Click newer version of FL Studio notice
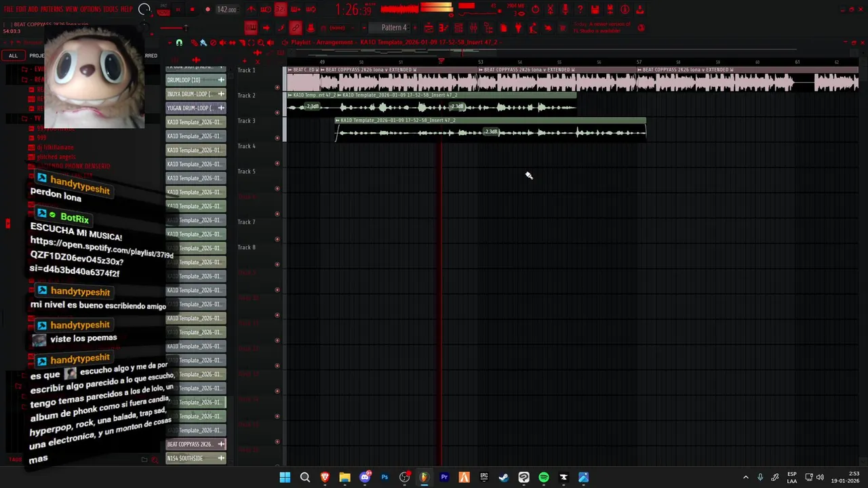 (602, 28)
